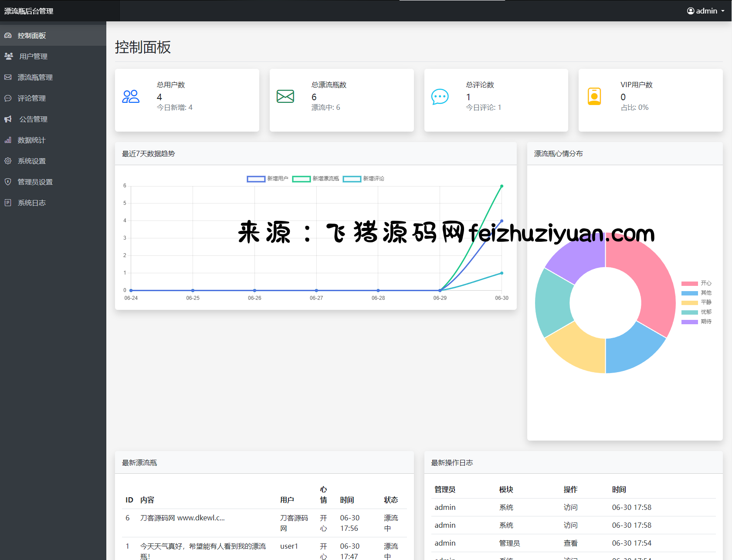
Task: Open the 数据统计 sidebar menu
Action: [x=31, y=140]
